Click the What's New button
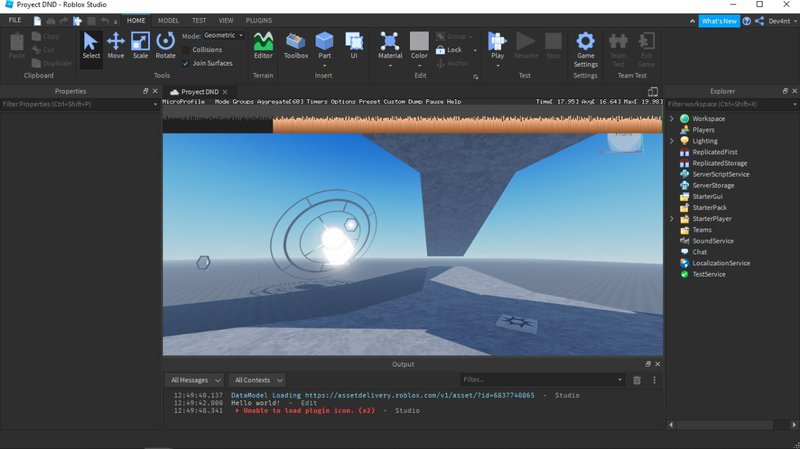800x449 pixels. pyautogui.click(x=719, y=20)
